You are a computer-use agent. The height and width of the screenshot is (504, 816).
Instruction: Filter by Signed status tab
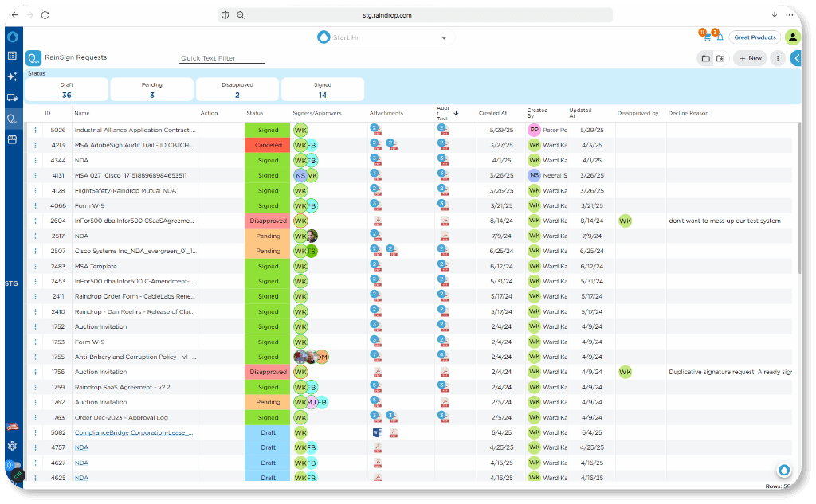tap(322, 90)
